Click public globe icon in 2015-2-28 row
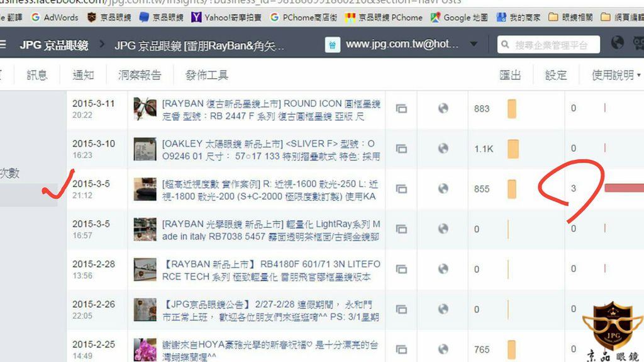Viewport: 644px width, 362px height. pyautogui.click(x=443, y=269)
